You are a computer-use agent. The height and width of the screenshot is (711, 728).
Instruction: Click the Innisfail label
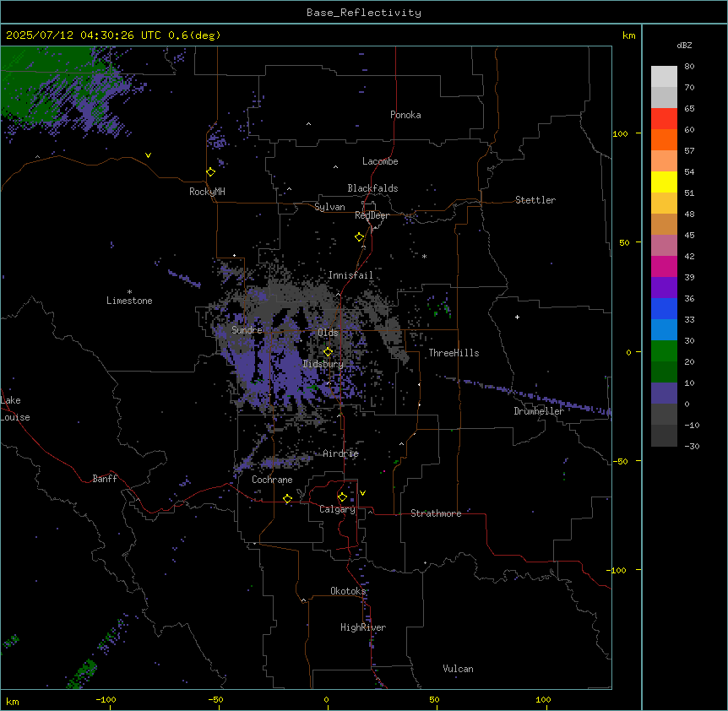[x=350, y=275]
